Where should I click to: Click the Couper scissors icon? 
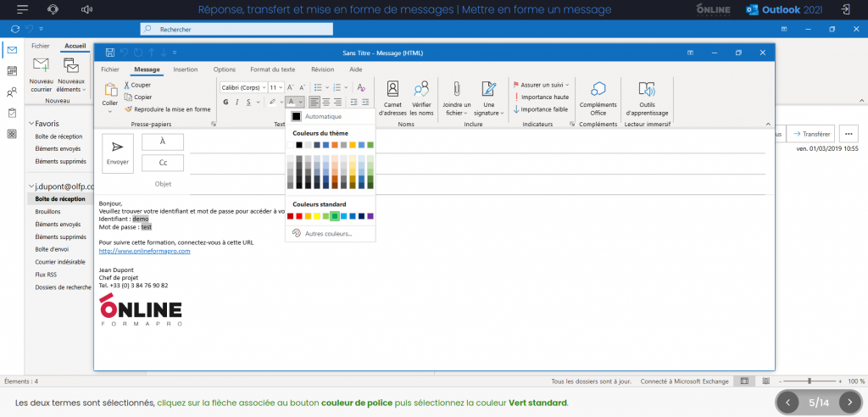tap(126, 85)
